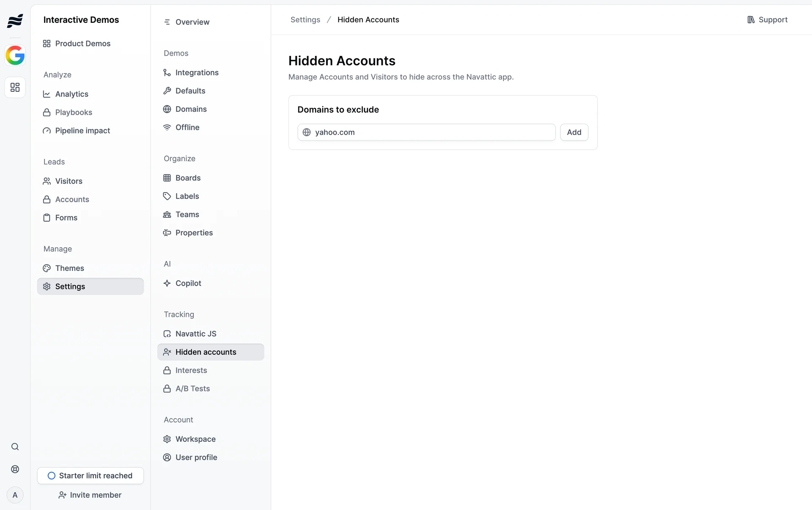Open Workspace account settings
The height and width of the screenshot is (510, 812).
click(x=195, y=439)
